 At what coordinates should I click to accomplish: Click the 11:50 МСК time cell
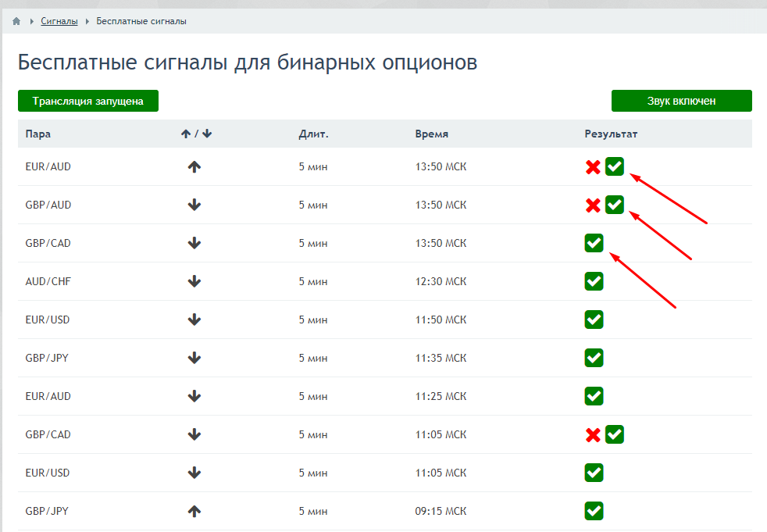click(441, 320)
